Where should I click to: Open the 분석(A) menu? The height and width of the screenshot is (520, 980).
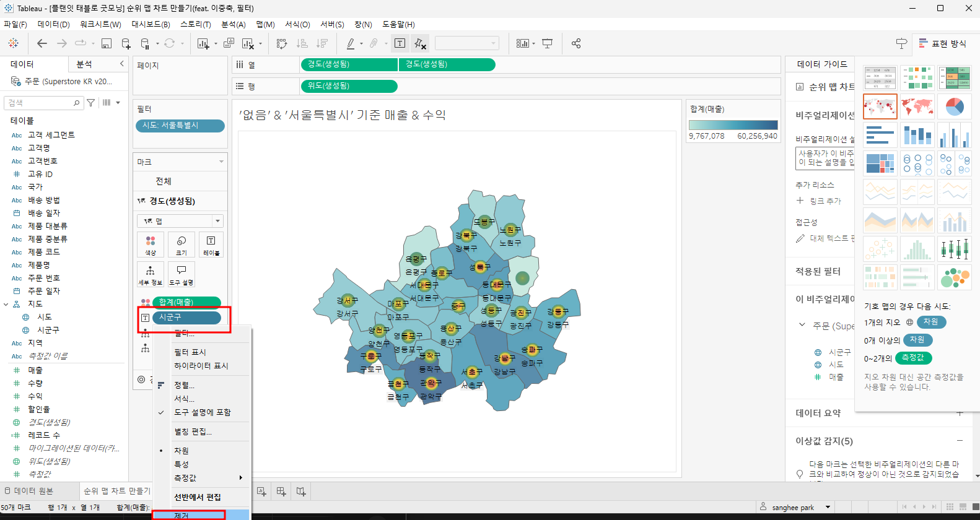pos(234,24)
